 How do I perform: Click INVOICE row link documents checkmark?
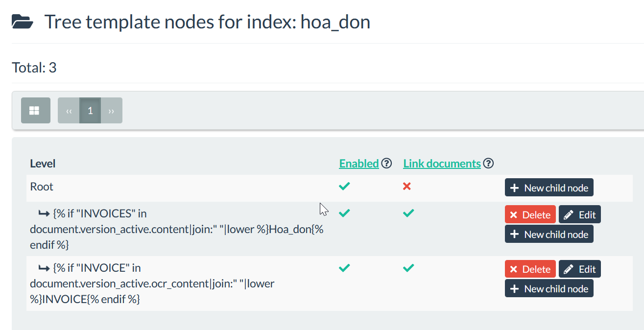[x=408, y=268]
